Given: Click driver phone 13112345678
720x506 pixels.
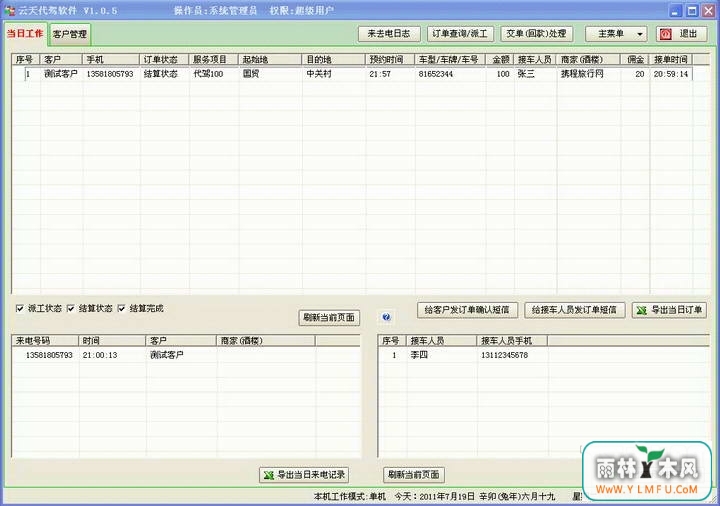Looking at the screenshot, I should [x=505, y=355].
